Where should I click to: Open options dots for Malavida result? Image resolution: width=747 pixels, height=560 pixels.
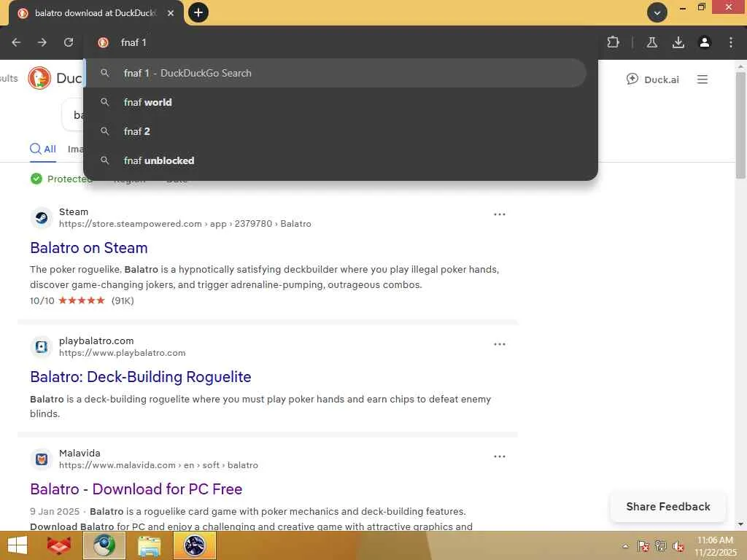coord(499,456)
